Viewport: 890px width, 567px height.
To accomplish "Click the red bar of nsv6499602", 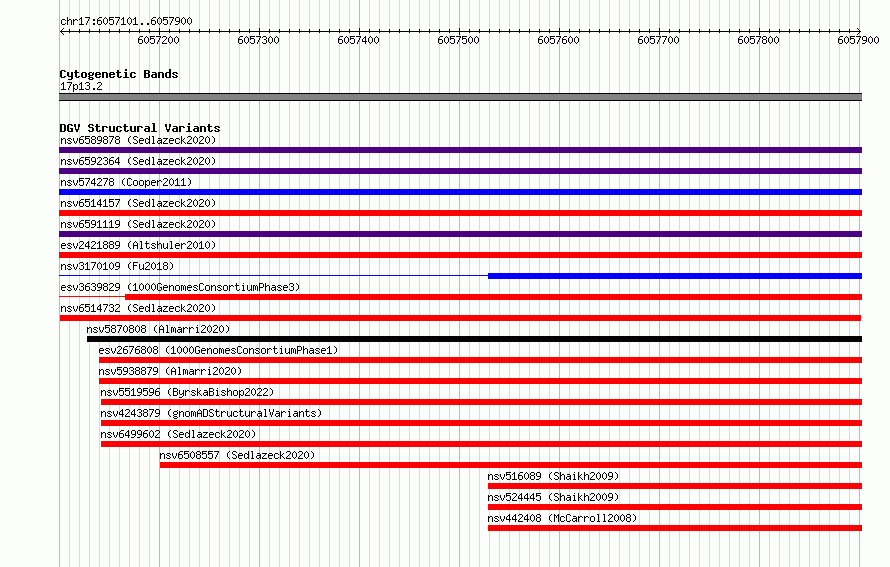I will pyautogui.click(x=481, y=444).
